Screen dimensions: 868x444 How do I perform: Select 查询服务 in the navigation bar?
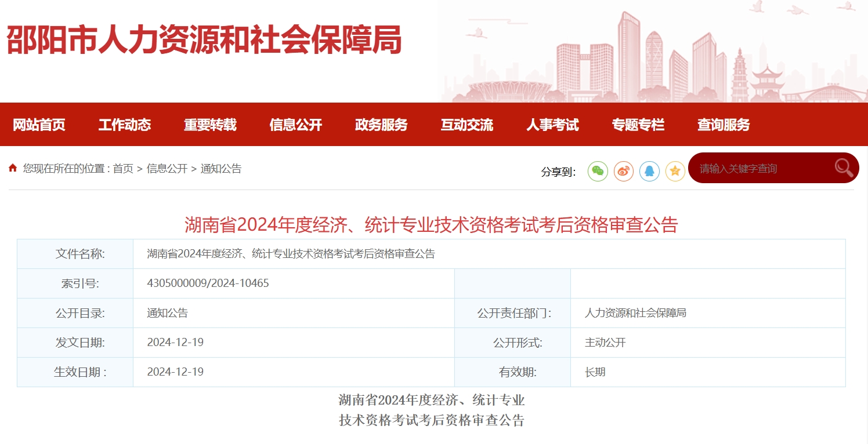[724, 125]
